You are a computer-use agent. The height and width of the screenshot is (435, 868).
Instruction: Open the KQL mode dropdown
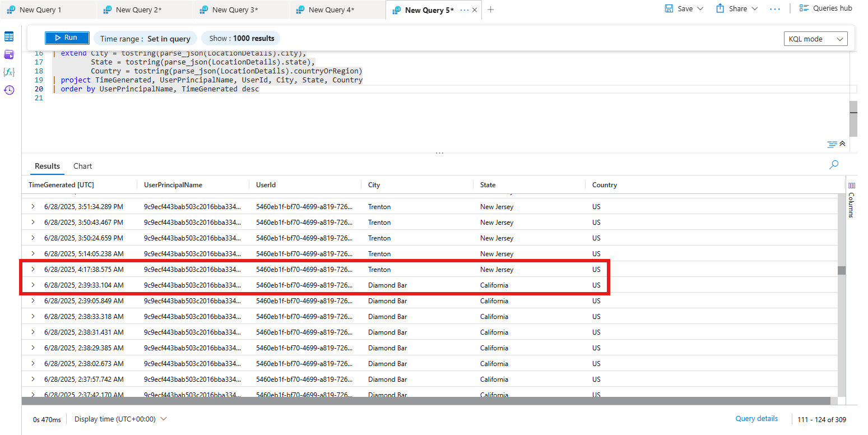coord(815,39)
